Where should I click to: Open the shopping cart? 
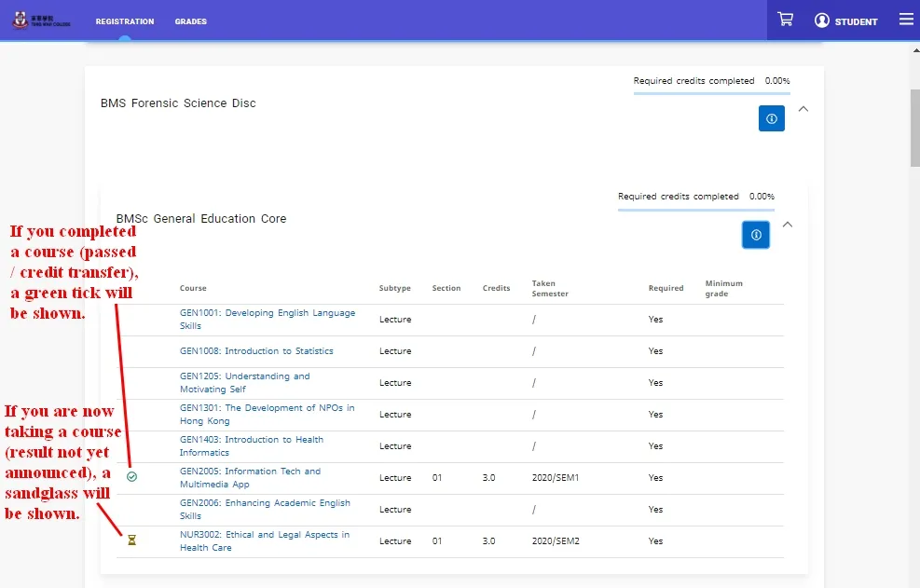click(786, 19)
